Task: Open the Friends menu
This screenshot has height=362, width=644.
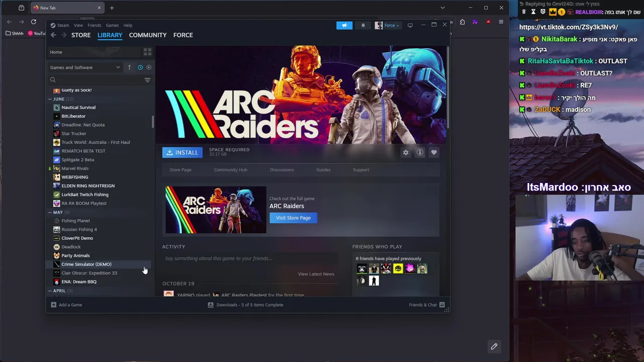Action: (x=95, y=25)
